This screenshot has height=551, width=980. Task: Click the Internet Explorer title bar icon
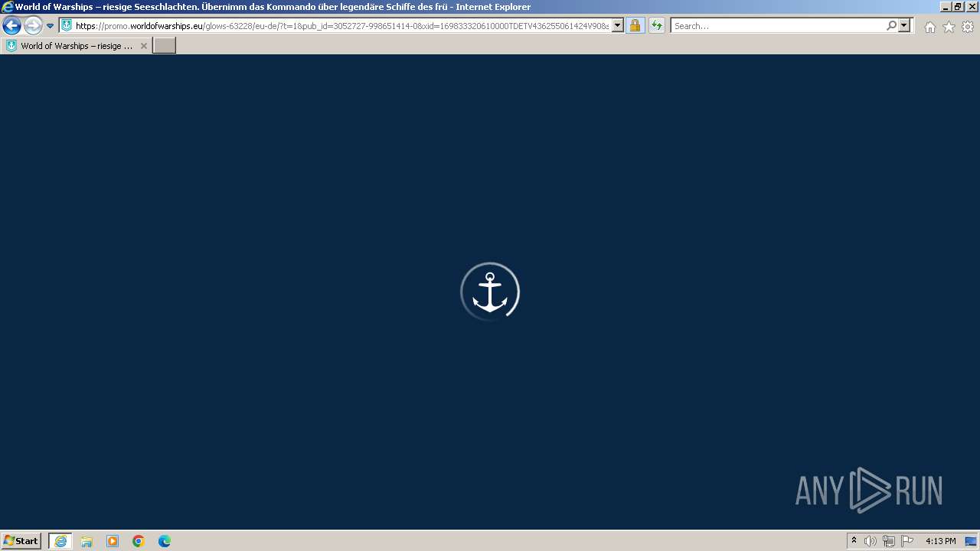point(8,7)
